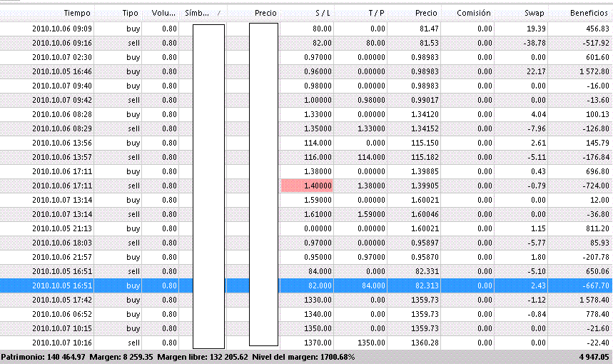Click the Swap column header
The width and height of the screenshot is (613, 364).
pos(534,14)
